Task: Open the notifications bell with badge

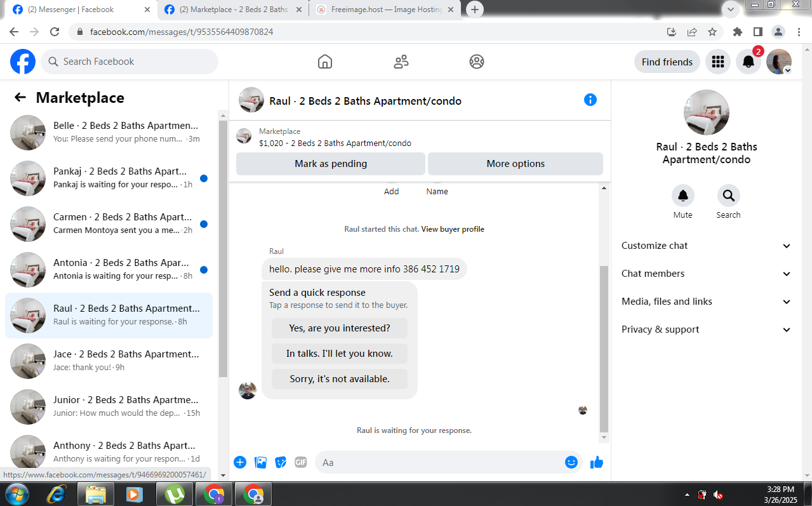Action: pos(749,62)
